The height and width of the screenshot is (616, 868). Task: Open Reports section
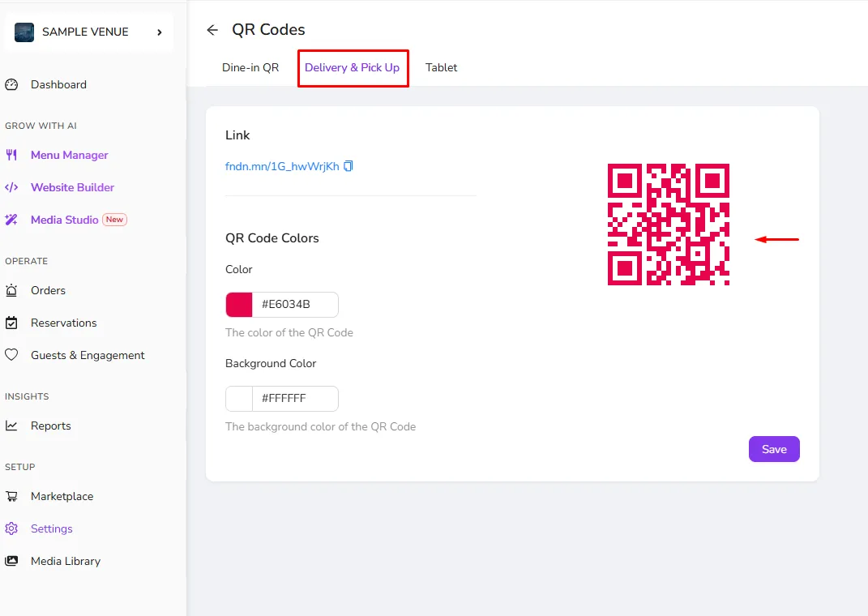[x=51, y=426]
